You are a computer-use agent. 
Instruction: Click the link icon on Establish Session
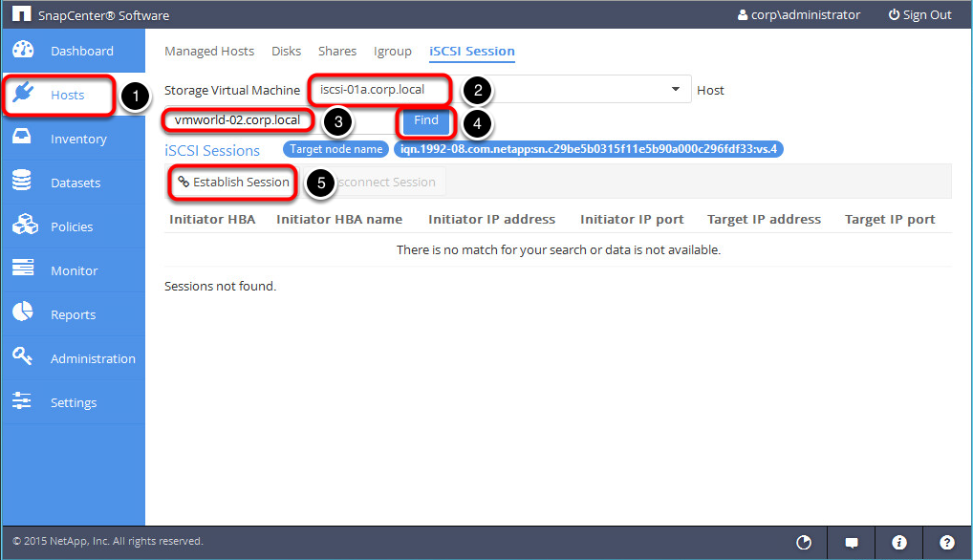184,182
